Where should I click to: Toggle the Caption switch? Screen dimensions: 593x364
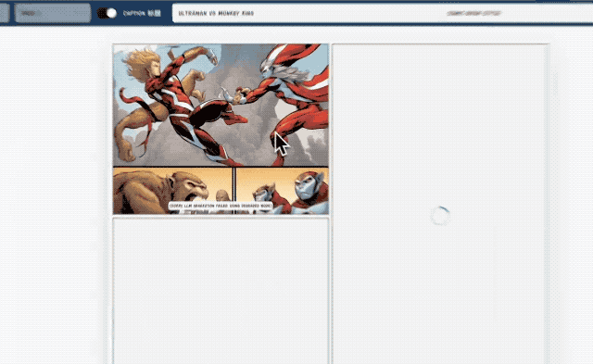point(107,13)
